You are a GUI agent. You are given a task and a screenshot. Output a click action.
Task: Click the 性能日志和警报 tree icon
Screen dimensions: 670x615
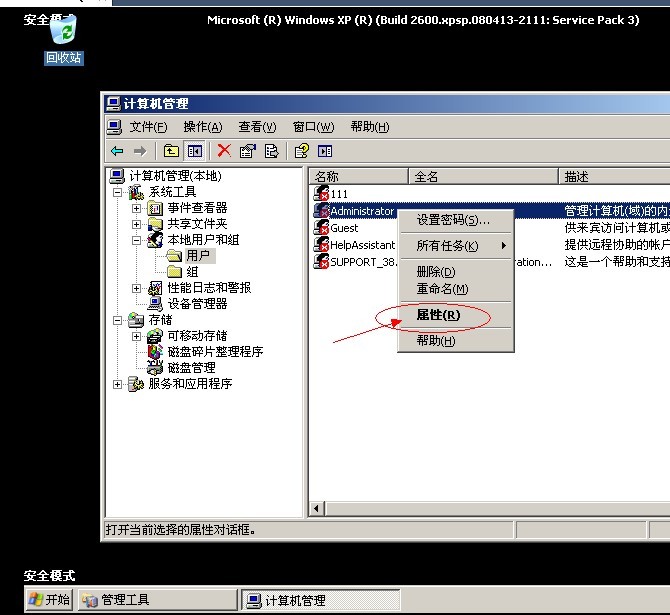155,288
